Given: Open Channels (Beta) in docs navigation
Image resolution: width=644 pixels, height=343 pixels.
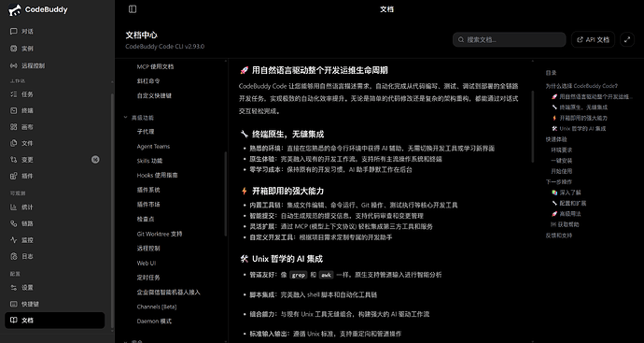Looking at the screenshot, I should click(157, 307).
